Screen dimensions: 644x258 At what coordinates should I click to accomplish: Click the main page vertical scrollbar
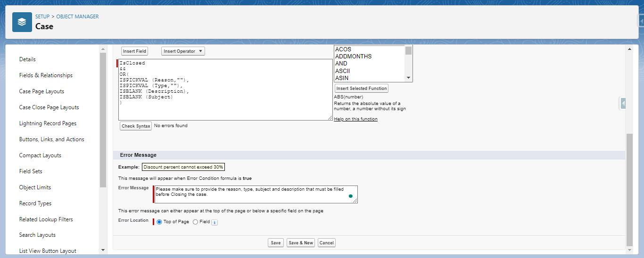click(x=629, y=188)
